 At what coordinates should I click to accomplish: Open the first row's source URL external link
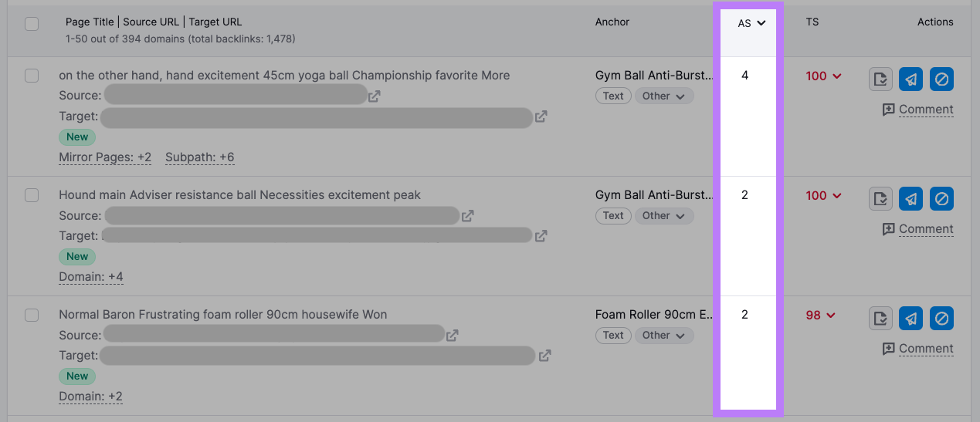(375, 96)
